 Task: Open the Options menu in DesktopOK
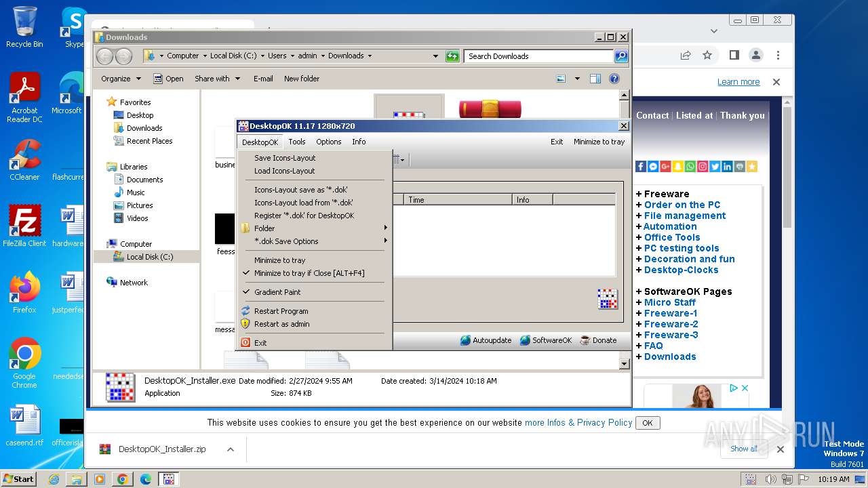(329, 142)
